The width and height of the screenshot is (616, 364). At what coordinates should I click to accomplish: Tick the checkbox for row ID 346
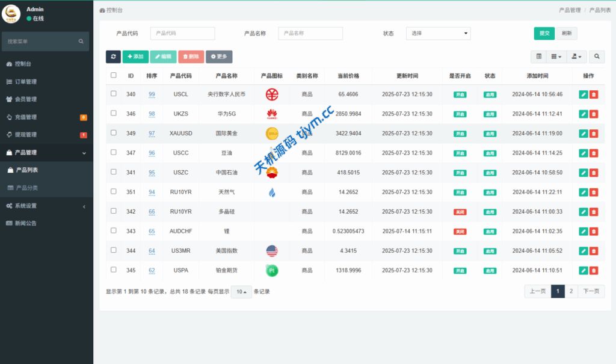pyautogui.click(x=114, y=113)
